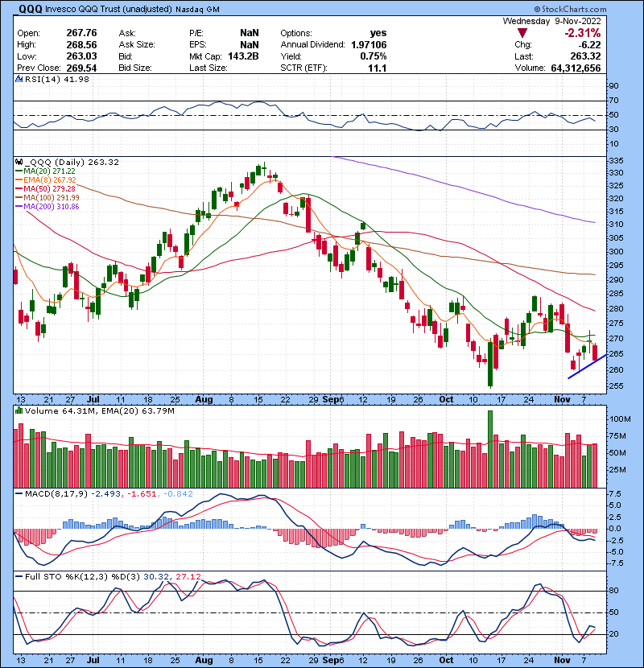The width and height of the screenshot is (644, 668).
Task: Click the MA(100) 291.99 legend entry
Action: (x=47, y=198)
